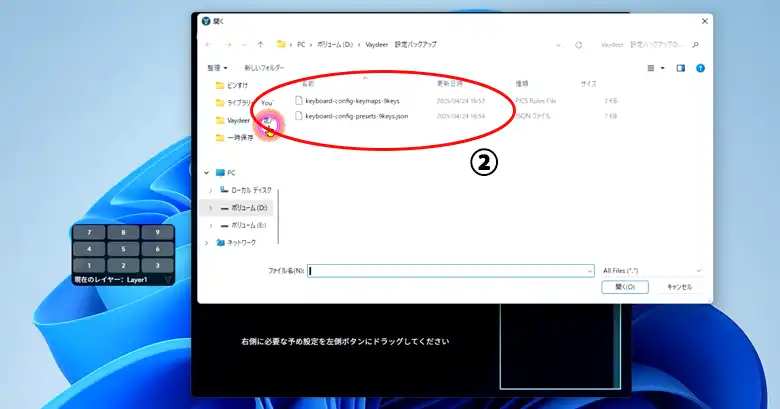Go forward using the forward arrow
The width and height of the screenshot is (780, 409).
point(227,45)
